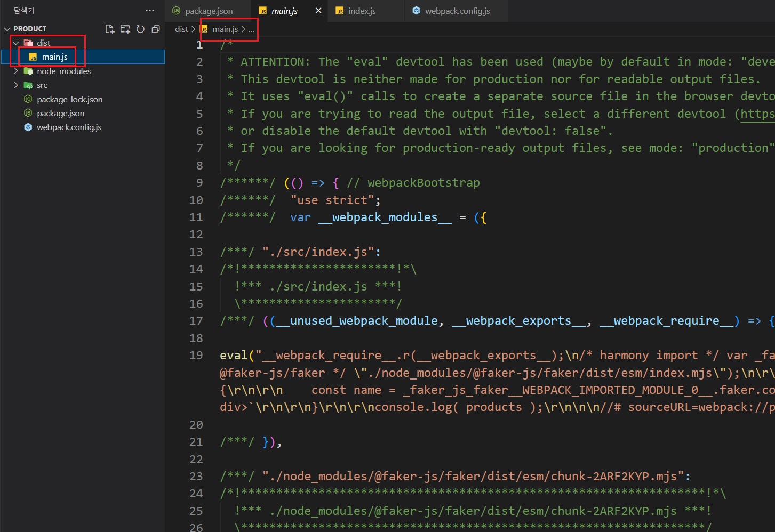Switch to the webpack.config.js editor tab
The width and height of the screenshot is (775, 532).
457,11
